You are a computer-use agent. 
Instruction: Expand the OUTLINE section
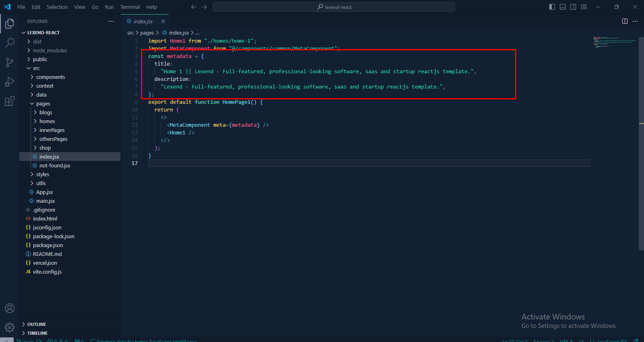pos(70,324)
